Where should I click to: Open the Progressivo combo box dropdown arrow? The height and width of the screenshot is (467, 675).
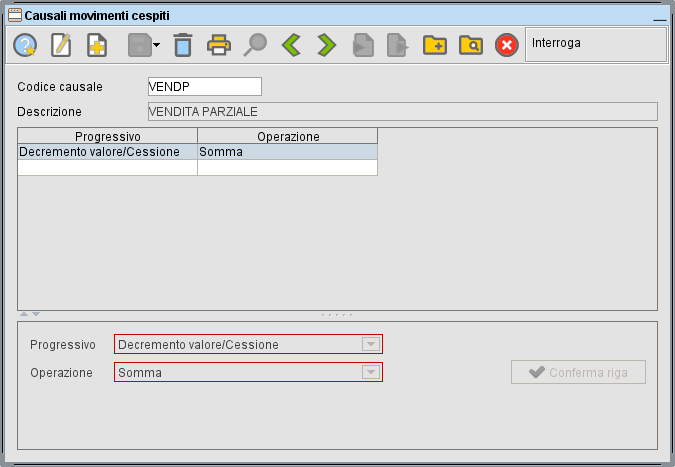coord(371,344)
